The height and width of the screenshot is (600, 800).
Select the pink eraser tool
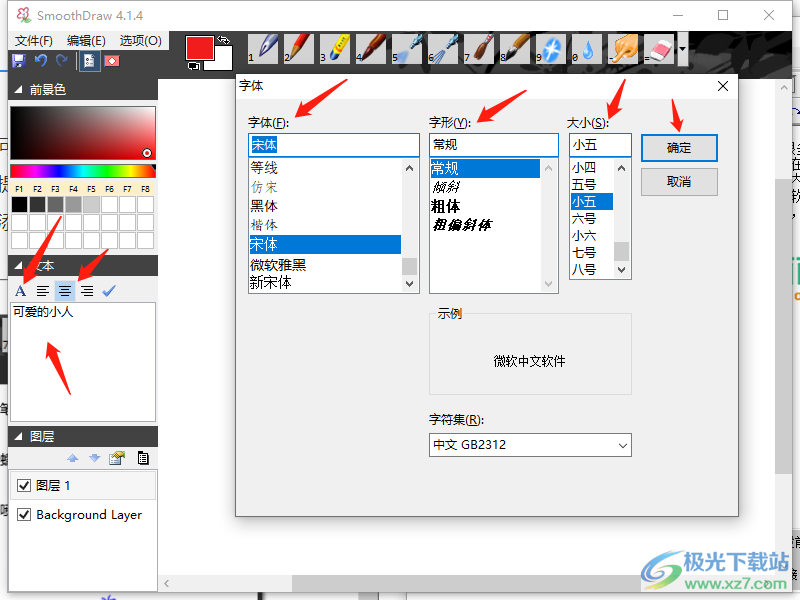tap(659, 49)
